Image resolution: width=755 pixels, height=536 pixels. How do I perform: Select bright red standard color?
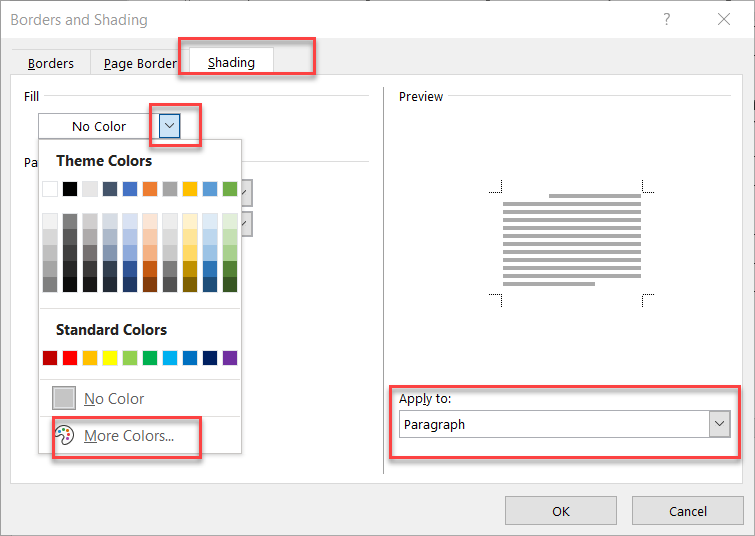tap(70, 358)
